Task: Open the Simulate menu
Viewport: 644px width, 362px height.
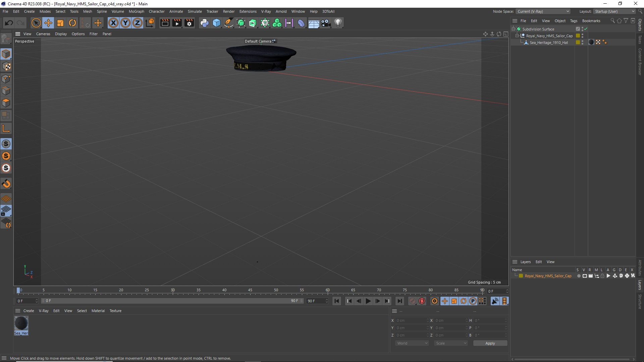Action: (195, 11)
